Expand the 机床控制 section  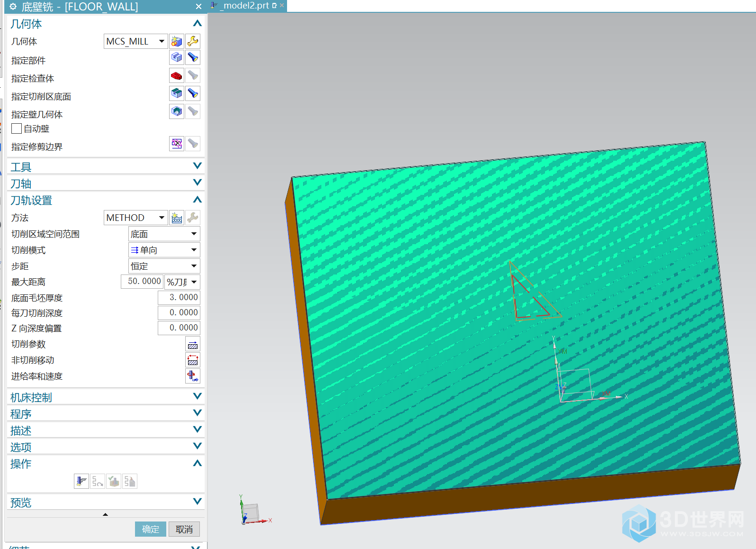pyautogui.click(x=198, y=396)
